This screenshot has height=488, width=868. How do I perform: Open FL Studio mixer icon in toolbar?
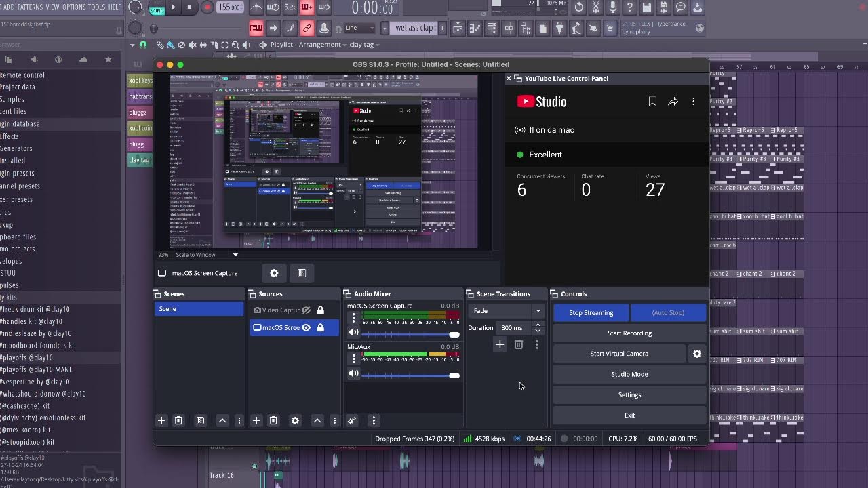point(509,28)
